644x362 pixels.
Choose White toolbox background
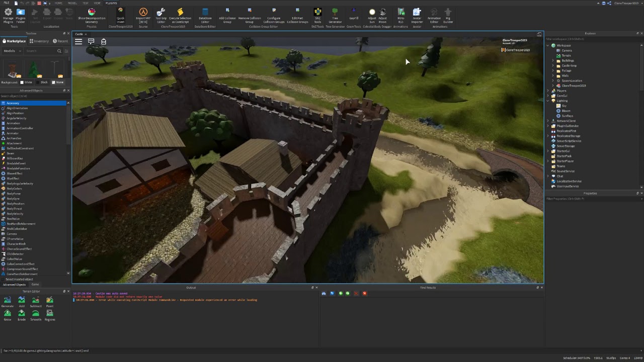(26, 82)
